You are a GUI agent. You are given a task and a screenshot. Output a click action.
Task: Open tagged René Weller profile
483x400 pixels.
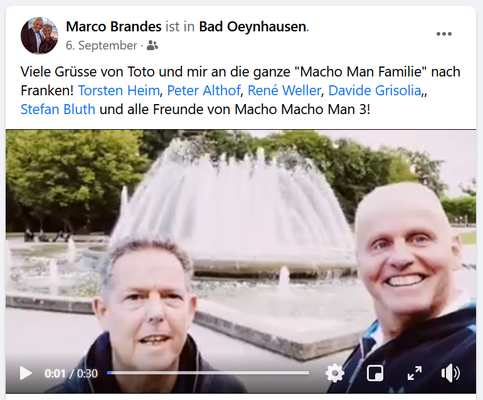[x=284, y=90]
